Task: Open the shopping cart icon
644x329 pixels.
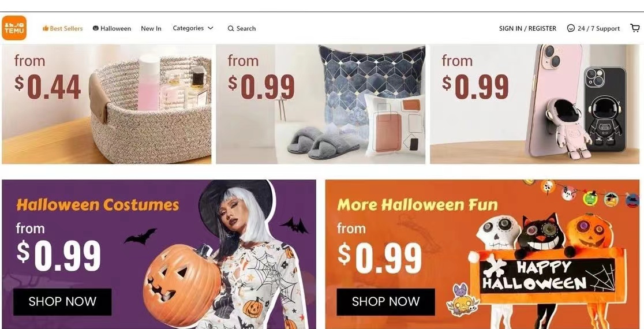Action: tap(635, 28)
